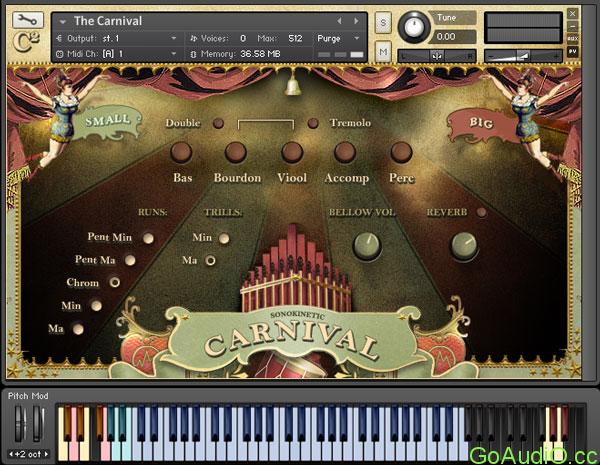The height and width of the screenshot is (465, 600).
Task: Click the Viool register button
Action: click(292, 152)
